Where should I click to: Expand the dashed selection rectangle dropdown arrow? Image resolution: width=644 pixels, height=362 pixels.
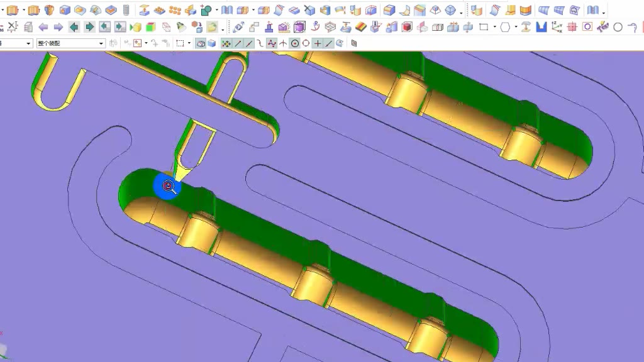(x=189, y=43)
